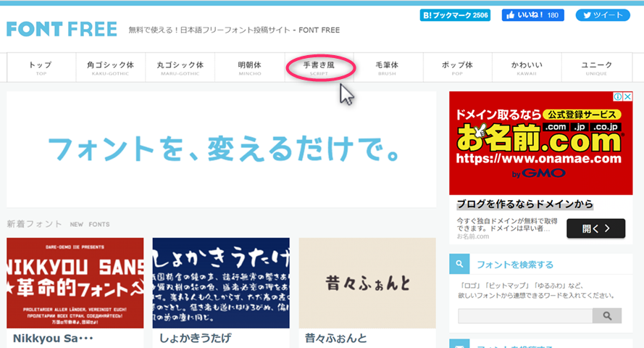Screen dimensions: 644x348
Task: Open the しょかきうたげ font thumbnail
Action: tap(221, 283)
